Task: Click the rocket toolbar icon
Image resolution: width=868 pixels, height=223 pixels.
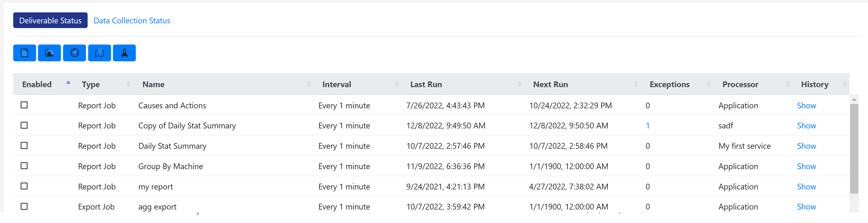Action: (124, 53)
